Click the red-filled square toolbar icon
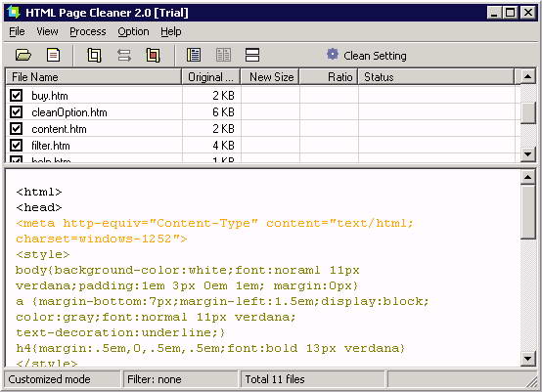This screenshot has height=392, width=542. 154,55
